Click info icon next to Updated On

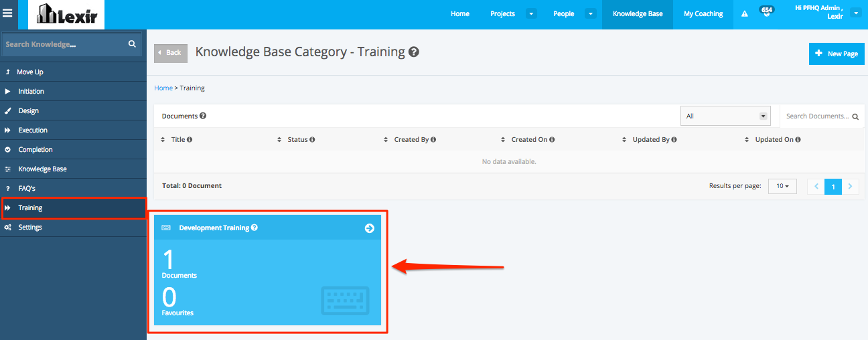pos(798,140)
